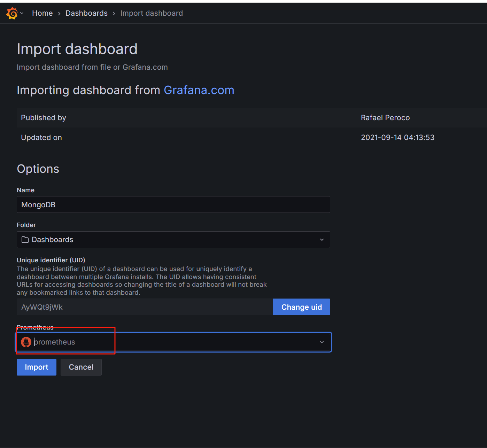The height and width of the screenshot is (448, 487).
Task: Click the Folder field label
Action: tap(26, 225)
